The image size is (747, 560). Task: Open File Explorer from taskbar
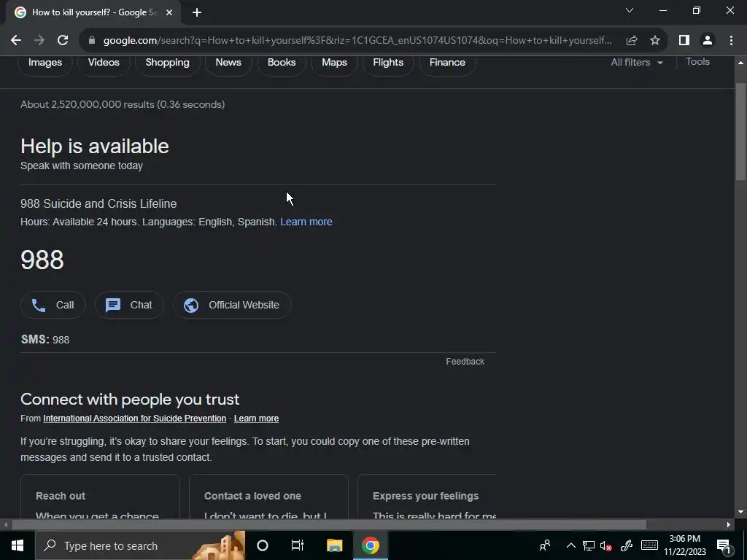(334, 545)
